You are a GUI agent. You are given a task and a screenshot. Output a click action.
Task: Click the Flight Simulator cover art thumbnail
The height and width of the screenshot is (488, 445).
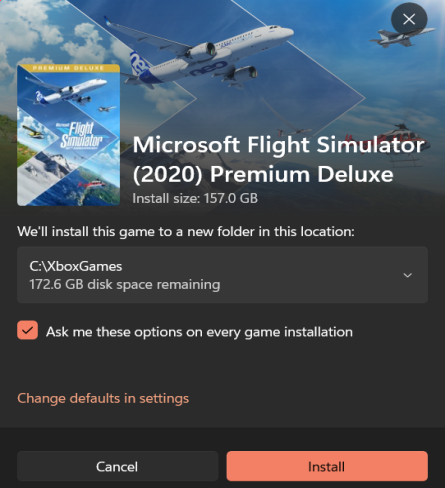tap(68, 135)
